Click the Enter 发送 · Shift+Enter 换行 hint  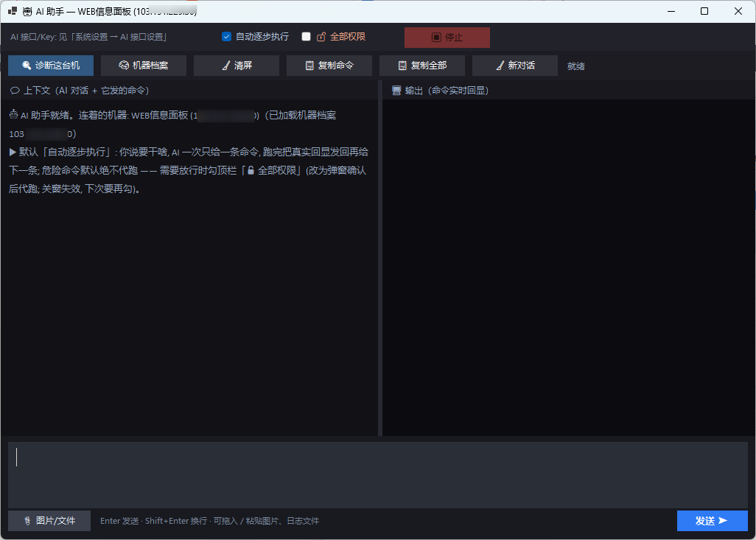[210, 521]
